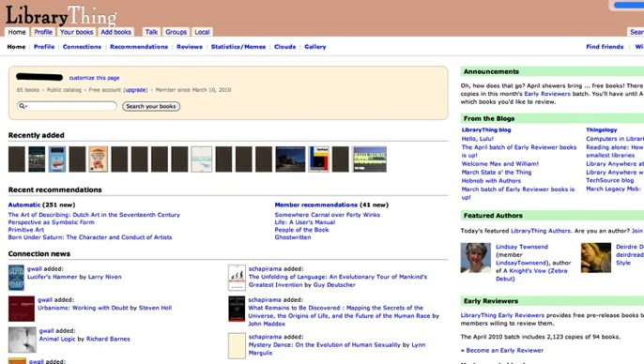Open the Local tab
The image size is (644, 364).
click(202, 32)
